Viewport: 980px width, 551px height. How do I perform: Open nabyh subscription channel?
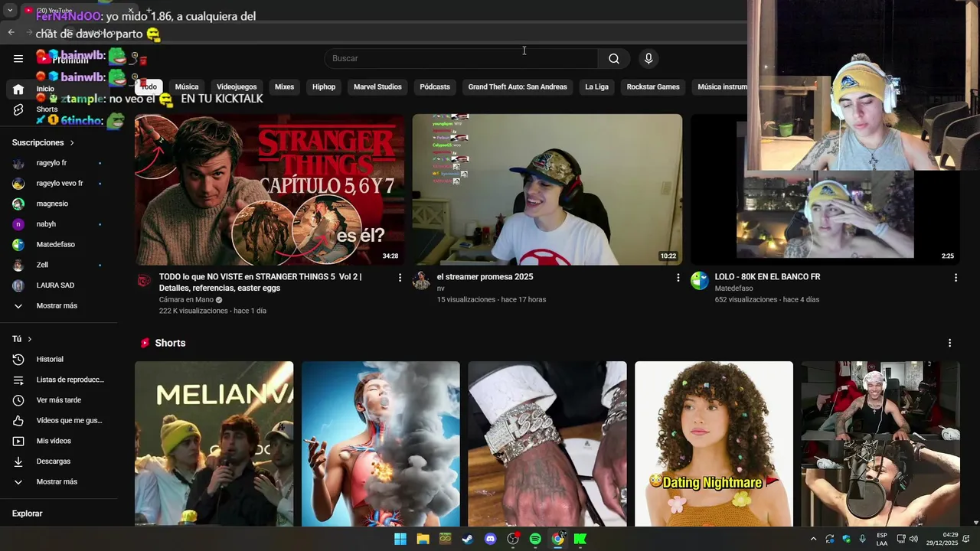pos(59,224)
